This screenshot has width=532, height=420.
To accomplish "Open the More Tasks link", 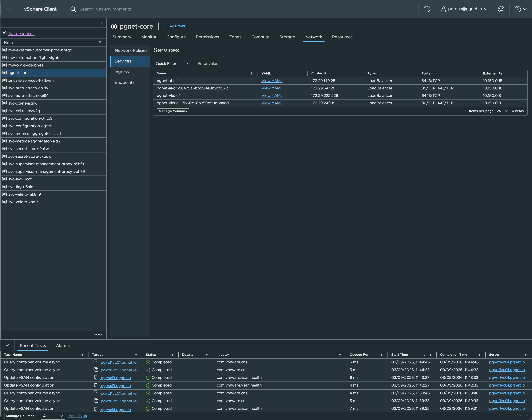I will (x=78, y=416).
